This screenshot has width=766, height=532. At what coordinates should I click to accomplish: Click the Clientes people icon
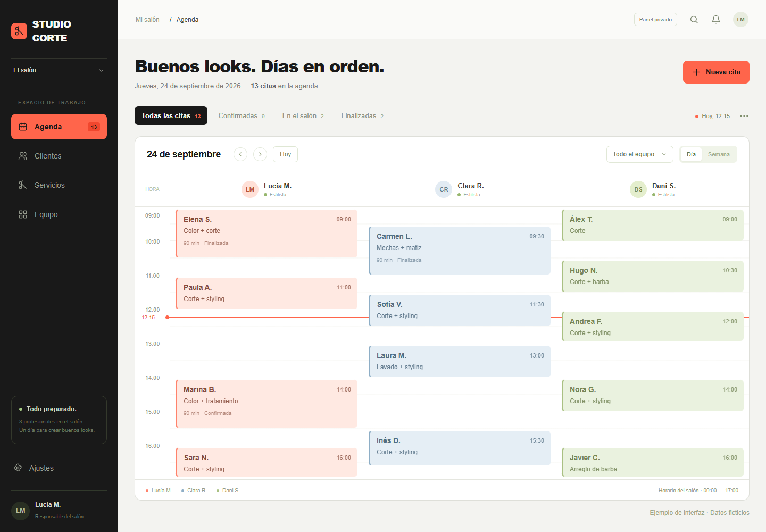pyautogui.click(x=23, y=156)
